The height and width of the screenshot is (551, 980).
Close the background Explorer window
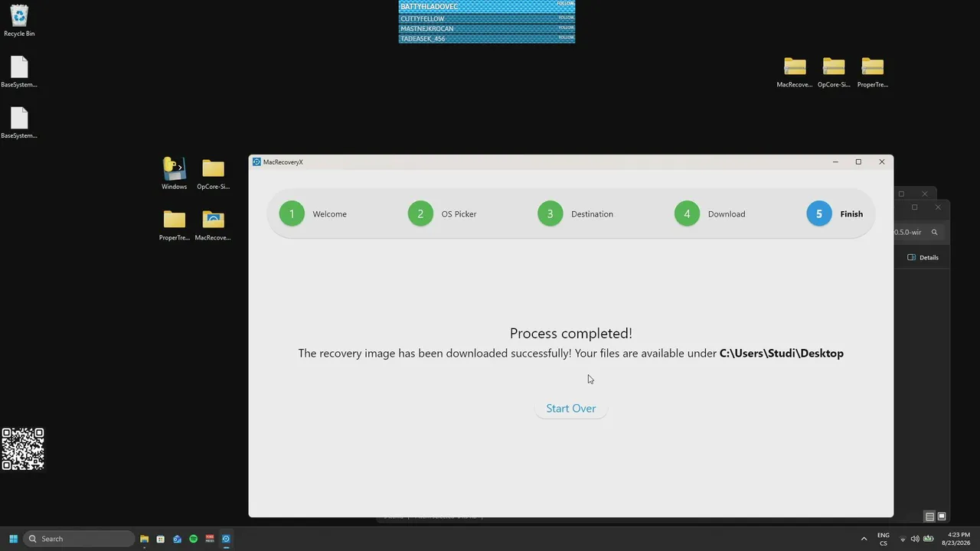[x=938, y=207]
